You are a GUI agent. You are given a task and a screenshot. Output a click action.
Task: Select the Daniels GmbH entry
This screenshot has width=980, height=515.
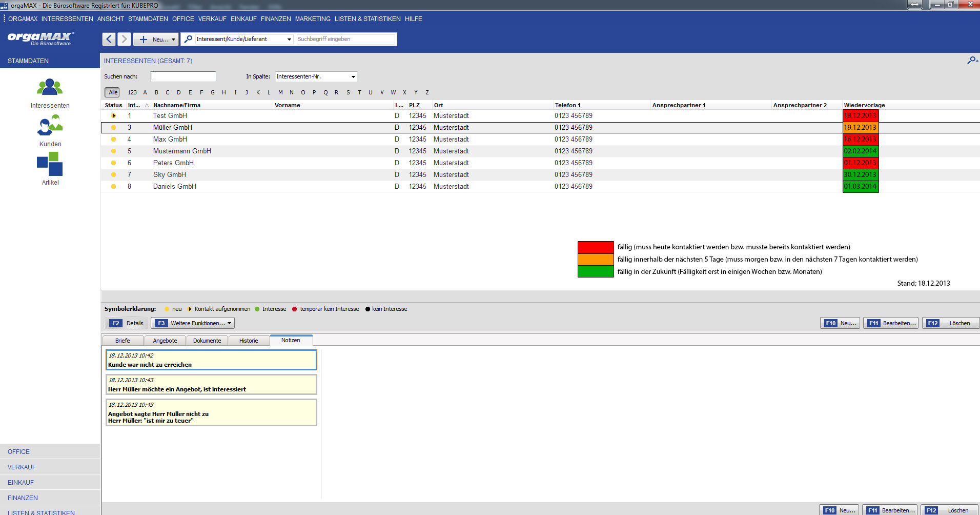540,187
